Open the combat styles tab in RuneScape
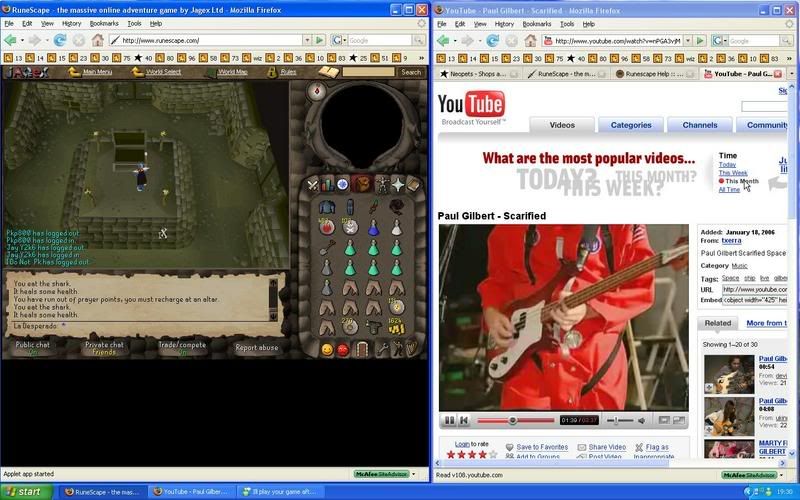 pos(312,184)
